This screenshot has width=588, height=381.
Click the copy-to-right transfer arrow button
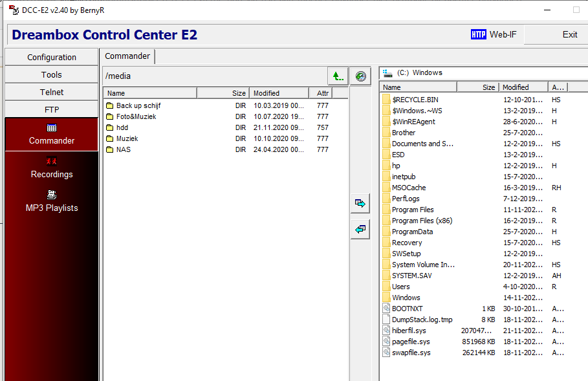pyautogui.click(x=360, y=203)
